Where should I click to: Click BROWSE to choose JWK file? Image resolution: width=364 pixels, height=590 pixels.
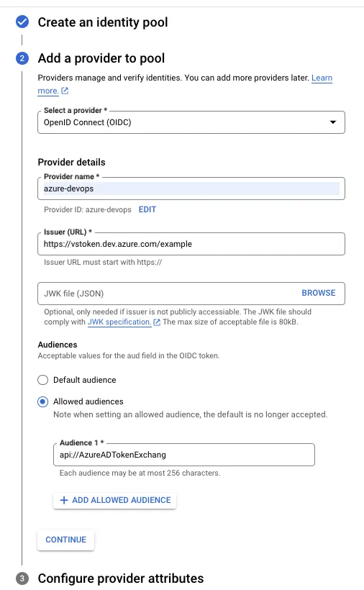pyautogui.click(x=319, y=293)
